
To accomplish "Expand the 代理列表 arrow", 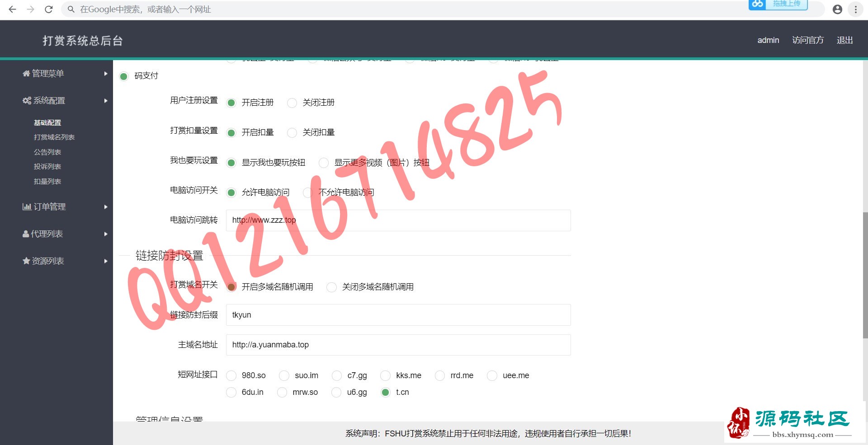I will click(105, 234).
